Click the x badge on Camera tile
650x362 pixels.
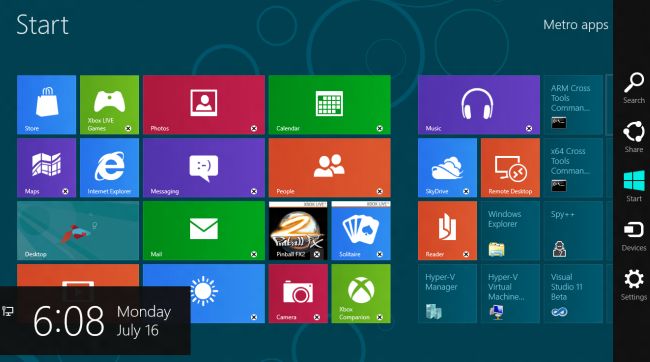pyautogui.click(x=317, y=317)
